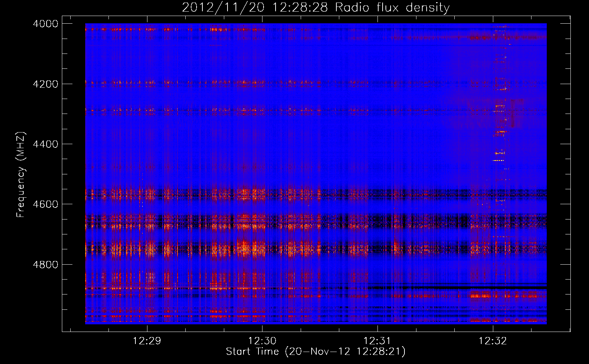
Task: Click the plot title "2012/11/20 12:28:28 Radio flux density"
Action: tap(316, 7)
